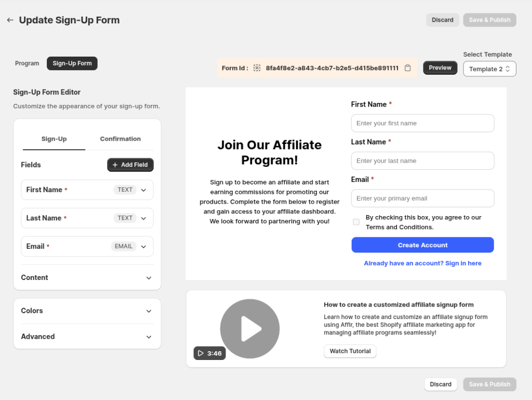The width and height of the screenshot is (532, 400).
Task: Switch to the Program toggle option
Action: tap(27, 63)
